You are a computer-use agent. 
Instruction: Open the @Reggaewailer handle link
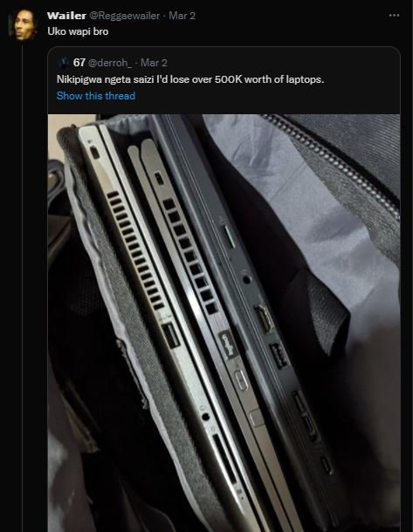(124, 16)
